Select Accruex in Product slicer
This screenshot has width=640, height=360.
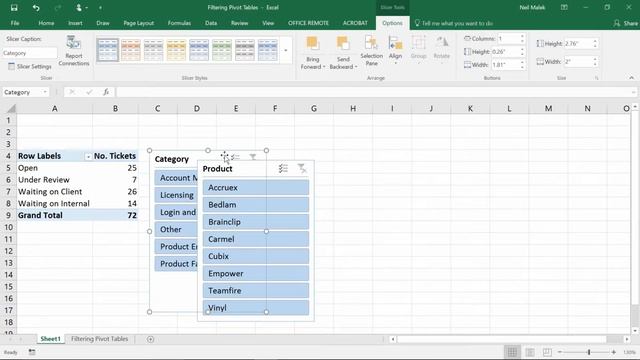(256, 188)
